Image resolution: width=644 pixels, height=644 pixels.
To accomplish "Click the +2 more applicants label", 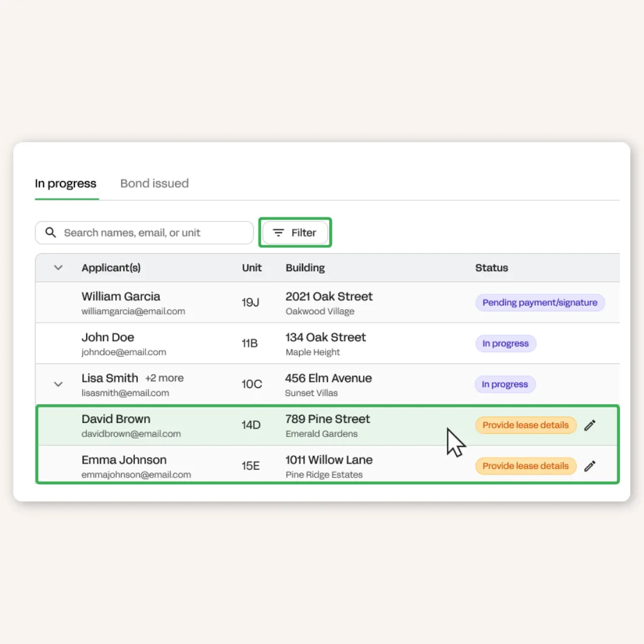I will pyautogui.click(x=164, y=378).
